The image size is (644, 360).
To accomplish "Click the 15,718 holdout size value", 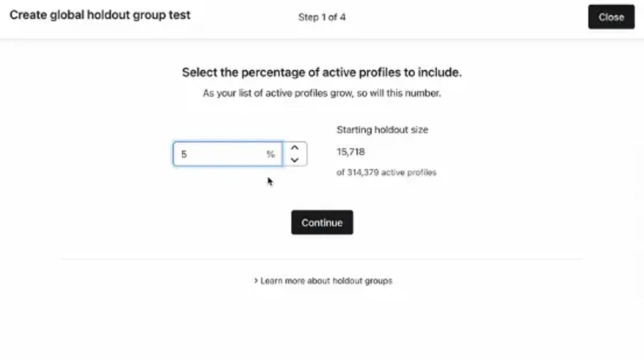I will pos(351,152).
